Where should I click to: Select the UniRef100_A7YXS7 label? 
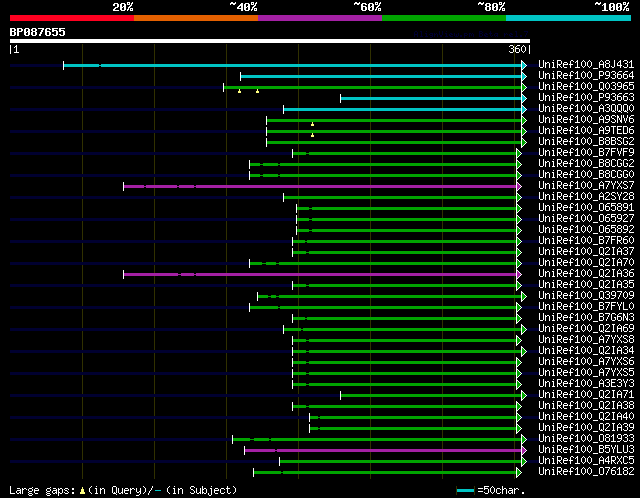tap(586, 186)
